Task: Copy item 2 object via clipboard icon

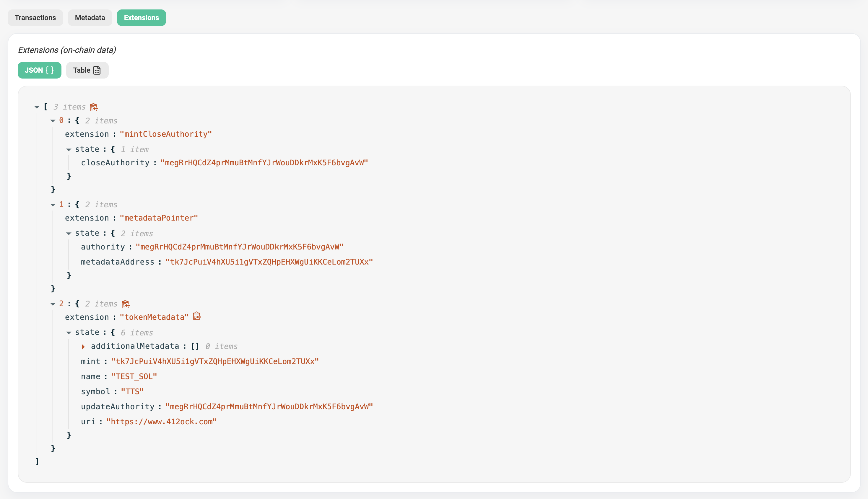Action: (x=126, y=304)
